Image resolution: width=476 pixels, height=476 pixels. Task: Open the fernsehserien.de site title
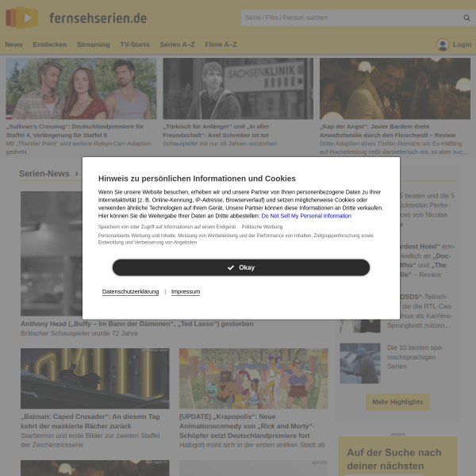click(x=98, y=18)
